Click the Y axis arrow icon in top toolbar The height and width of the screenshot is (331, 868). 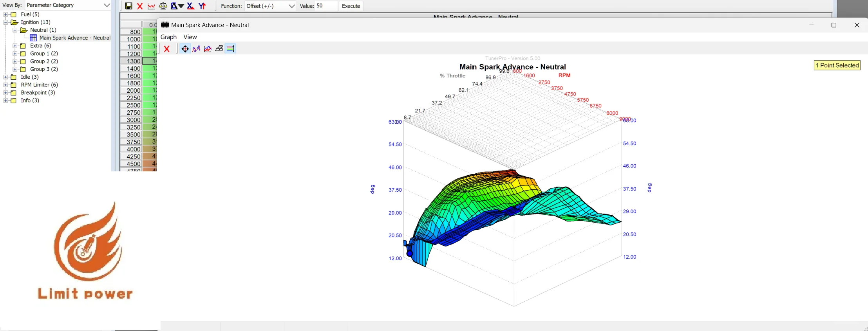click(202, 6)
